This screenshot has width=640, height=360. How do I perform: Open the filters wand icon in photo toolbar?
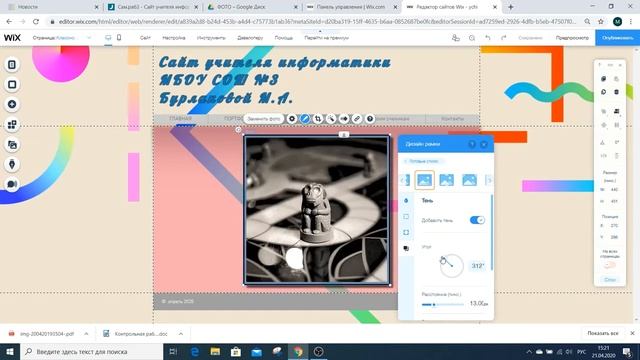[331, 119]
